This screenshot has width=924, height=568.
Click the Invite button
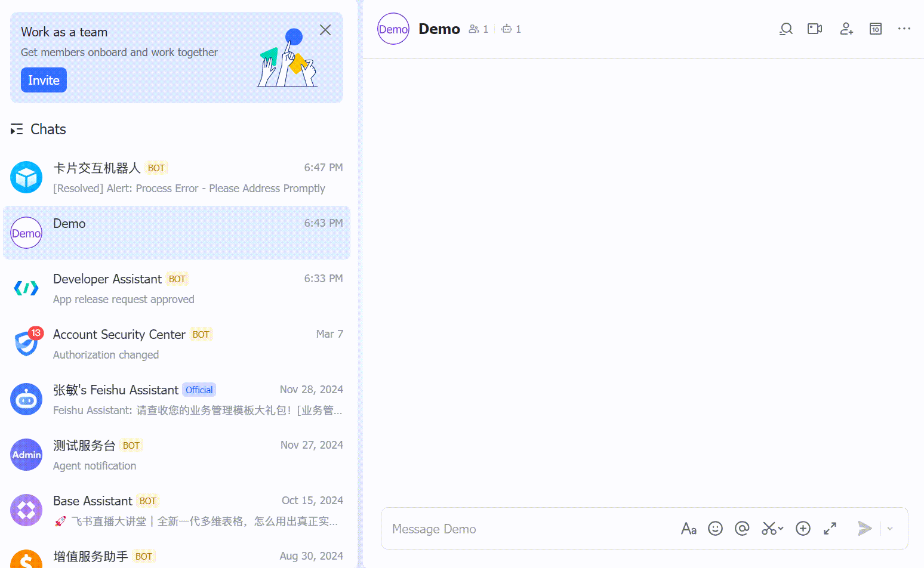tap(44, 80)
